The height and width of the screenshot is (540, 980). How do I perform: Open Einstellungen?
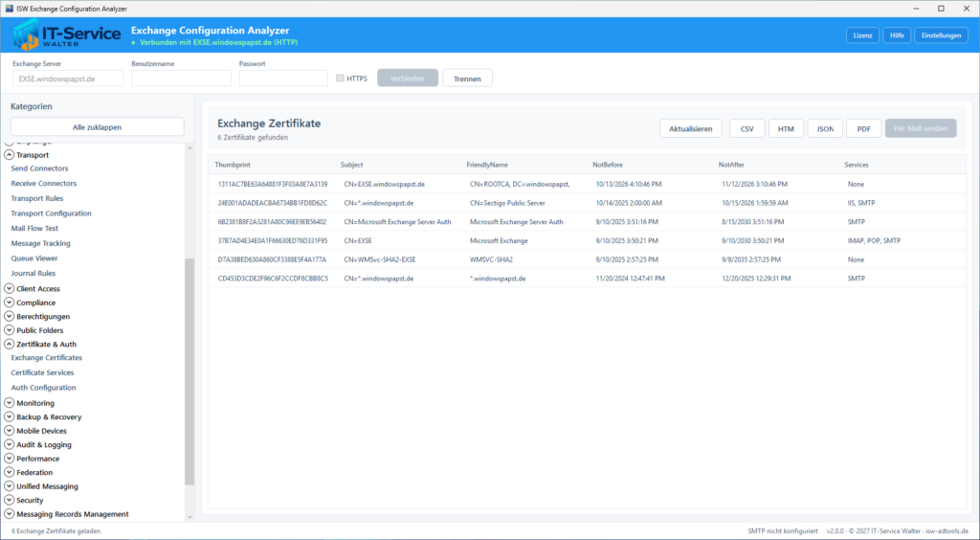(942, 35)
